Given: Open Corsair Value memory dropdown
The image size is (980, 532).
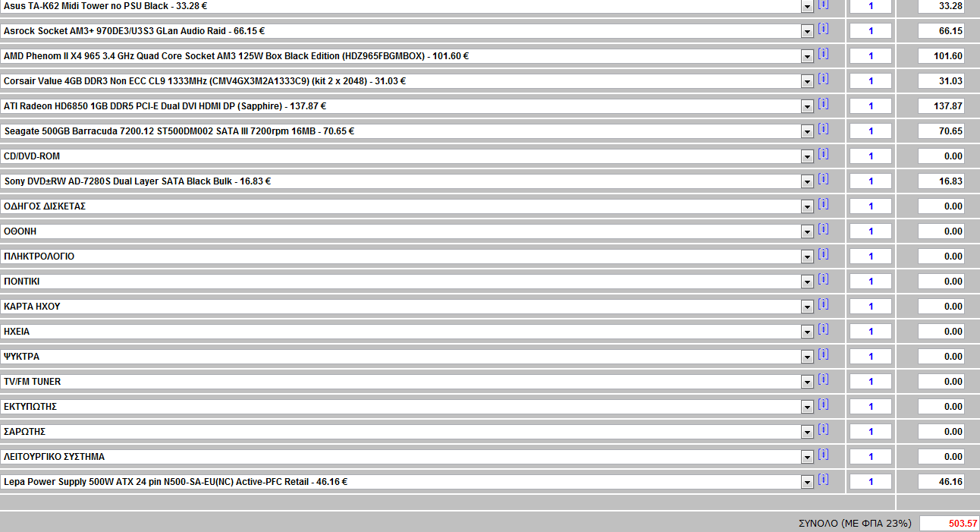Looking at the screenshot, I should click(807, 82).
